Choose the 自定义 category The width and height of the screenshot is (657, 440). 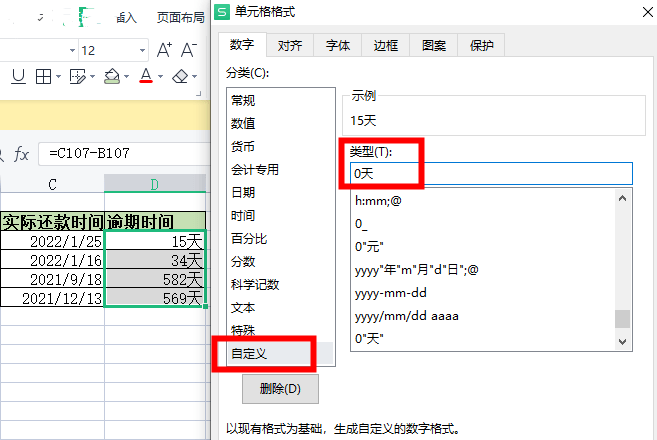(280, 354)
